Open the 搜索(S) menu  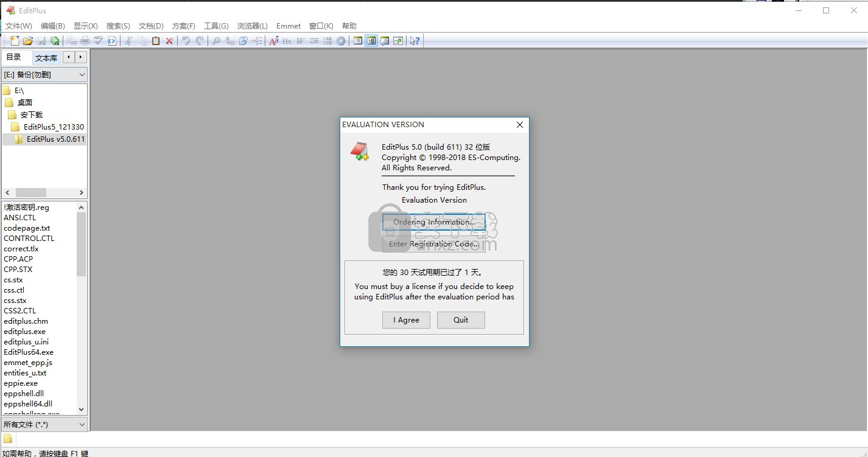(118, 26)
